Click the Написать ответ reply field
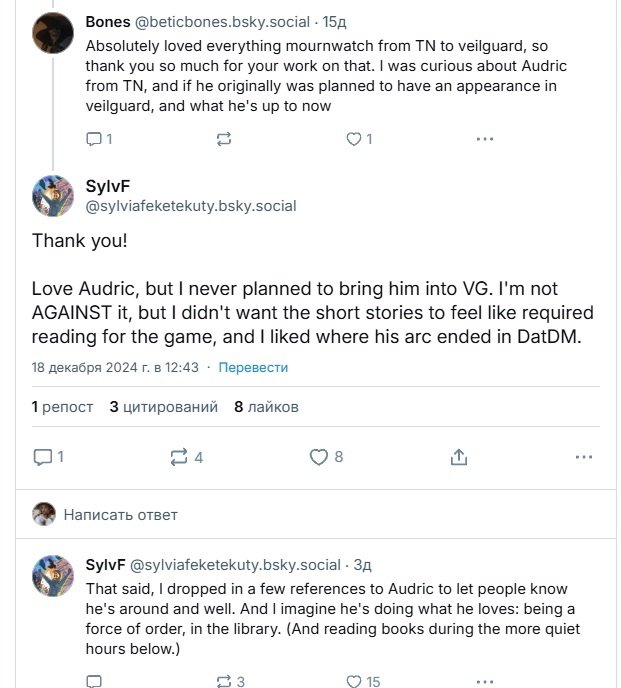This screenshot has height=688, width=621. click(120, 515)
